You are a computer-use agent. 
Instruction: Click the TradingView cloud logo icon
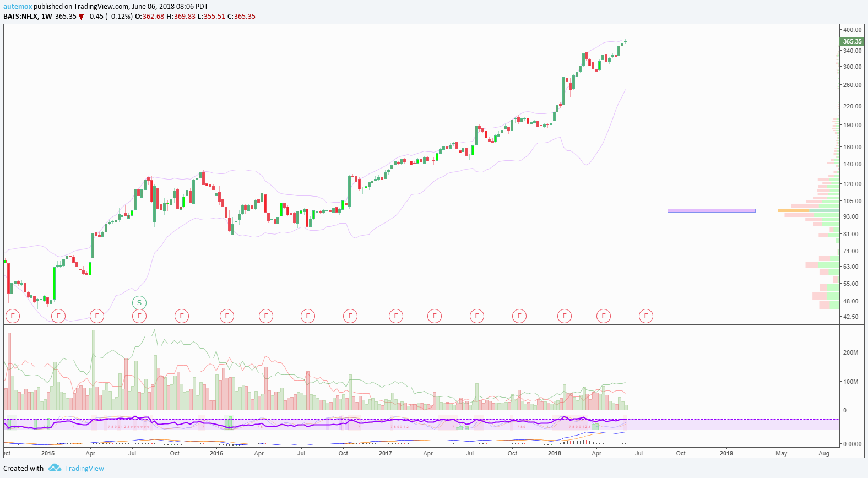point(55,468)
